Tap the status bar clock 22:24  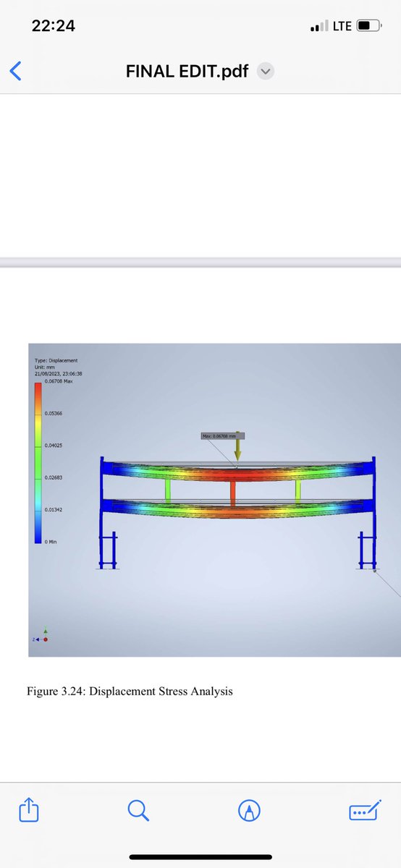54,26
